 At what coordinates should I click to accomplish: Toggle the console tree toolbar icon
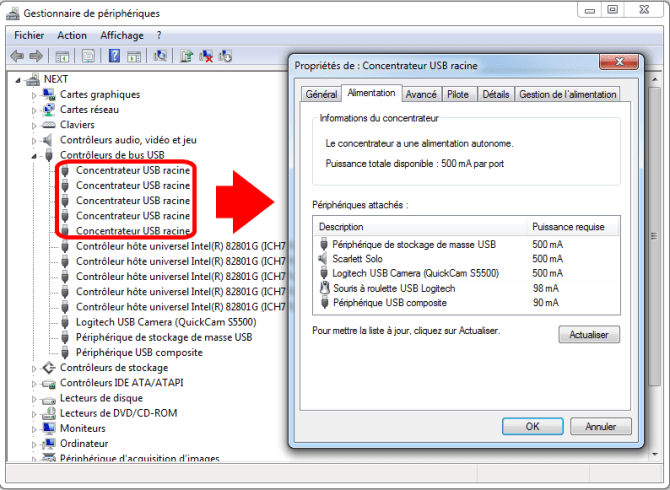pos(62,56)
